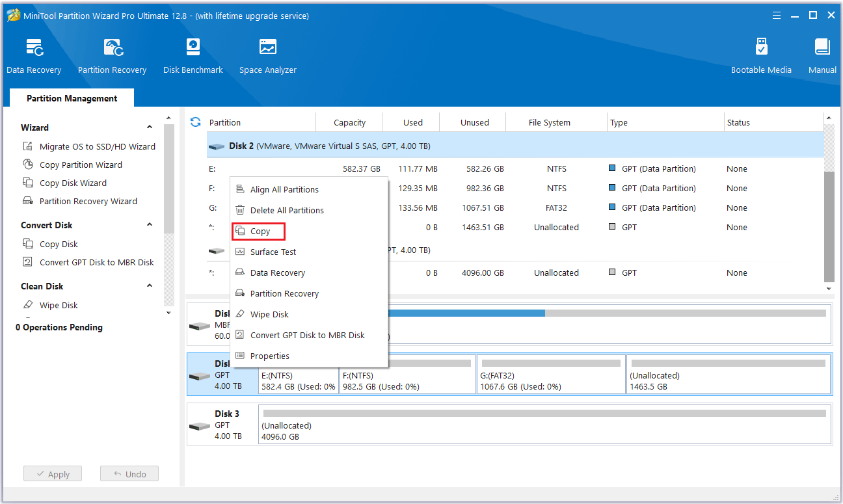Click the MiniTool app logo in title bar

tap(12, 15)
